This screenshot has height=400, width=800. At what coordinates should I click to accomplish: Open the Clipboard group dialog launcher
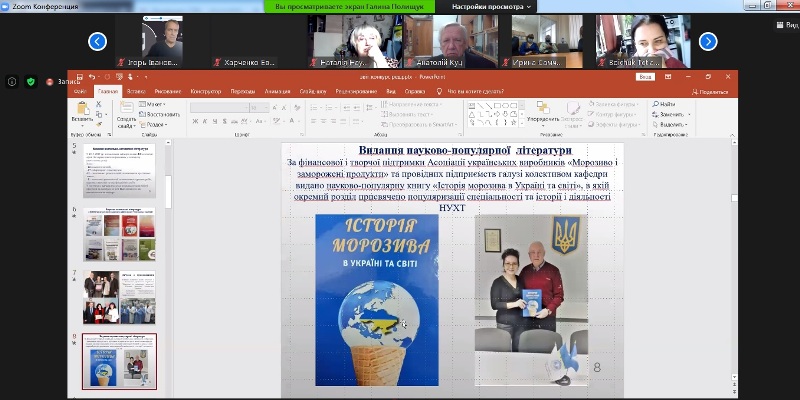click(110, 135)
